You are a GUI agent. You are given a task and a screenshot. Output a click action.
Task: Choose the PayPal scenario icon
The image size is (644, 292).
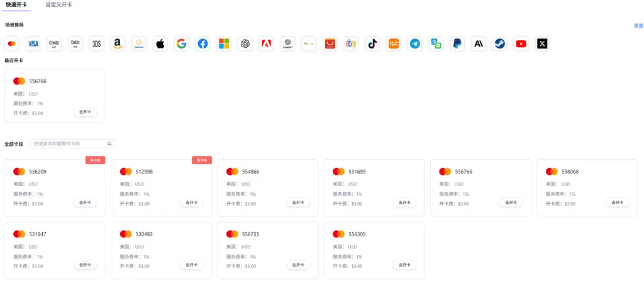coord(457,43)
